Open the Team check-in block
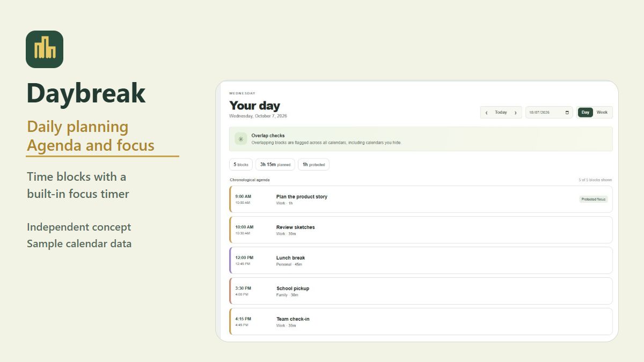The image size is (644, 362). pyautogui.click(x=421, y=322)
